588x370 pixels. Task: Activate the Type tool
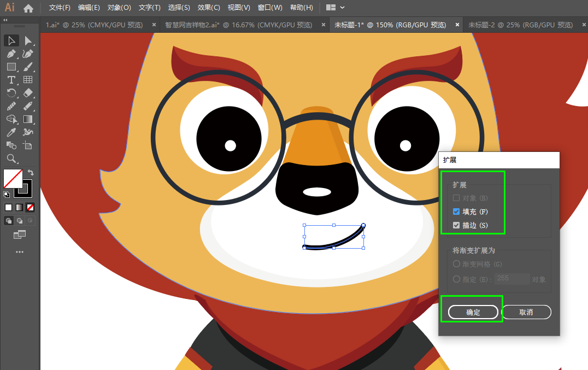pos(11,80)
